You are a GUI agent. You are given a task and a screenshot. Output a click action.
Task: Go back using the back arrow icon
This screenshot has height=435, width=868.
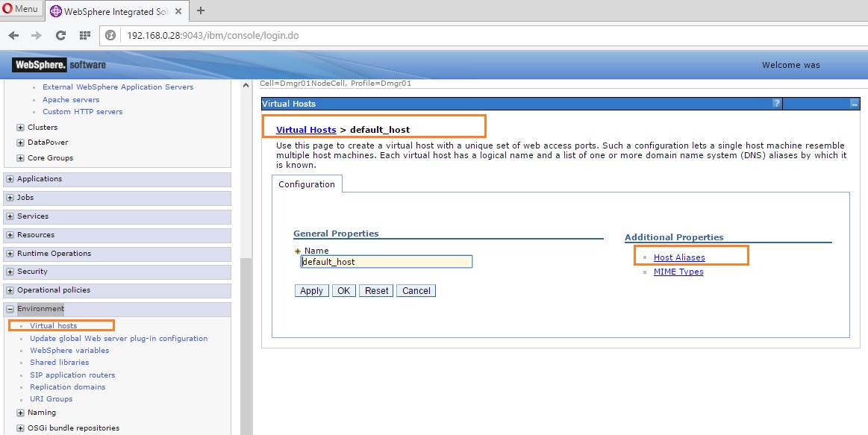13,34
